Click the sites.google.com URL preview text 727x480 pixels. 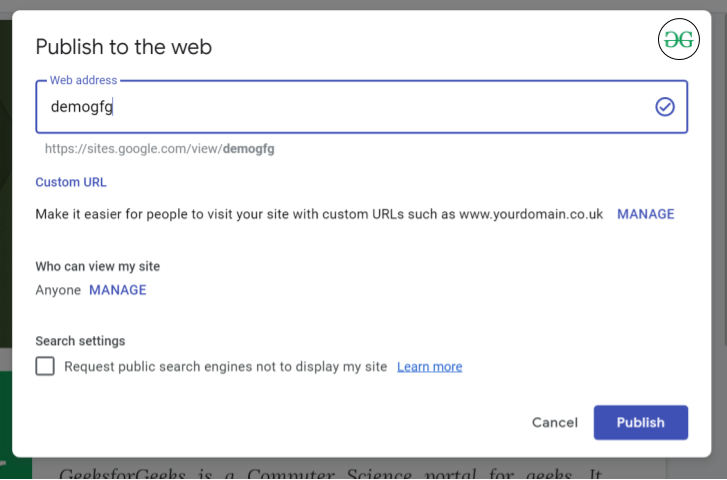(160, 149)
